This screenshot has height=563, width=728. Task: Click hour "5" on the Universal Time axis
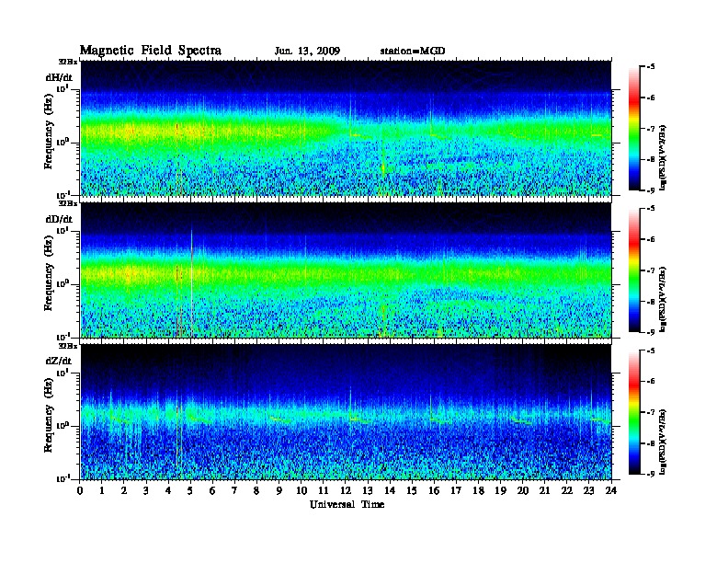coord(190,490)
